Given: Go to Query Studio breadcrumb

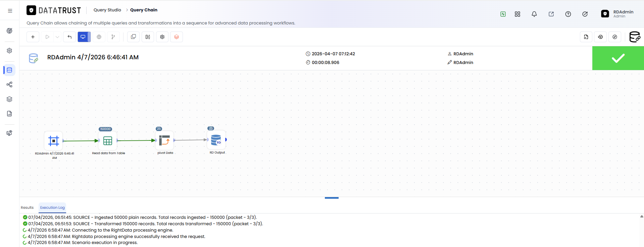Looking at the screenshot, I should (x=107, y=10).
